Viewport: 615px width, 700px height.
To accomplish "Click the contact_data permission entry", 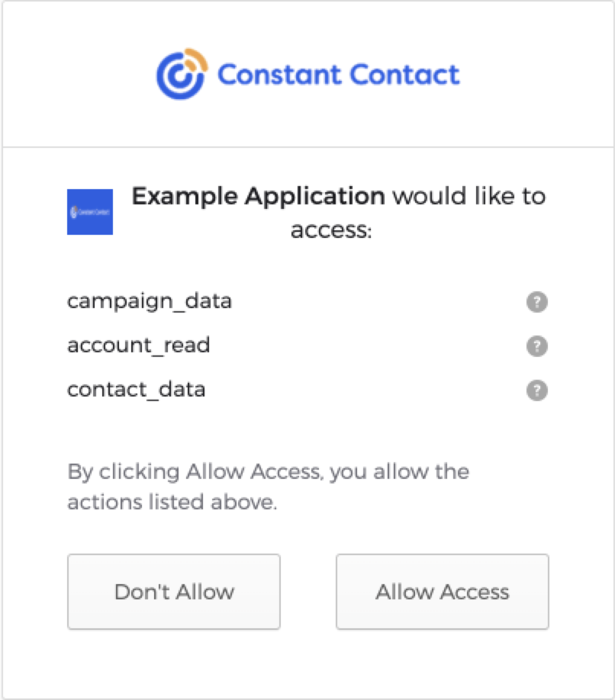I will tap(134, 390).
